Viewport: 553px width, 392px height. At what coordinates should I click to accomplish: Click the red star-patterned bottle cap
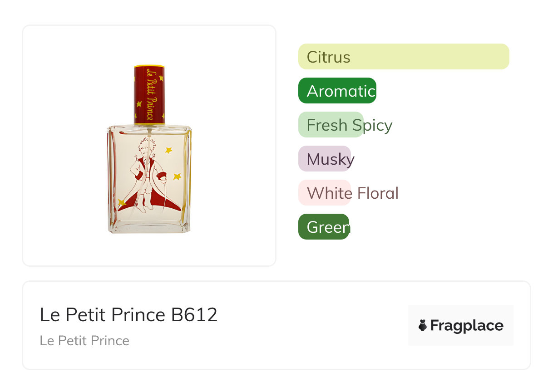pyautogui.click(x=149, y=95)
